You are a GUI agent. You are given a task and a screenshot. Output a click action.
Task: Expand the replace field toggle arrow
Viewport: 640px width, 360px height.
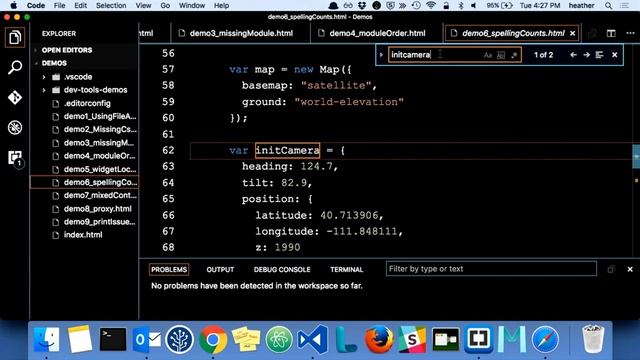(381, 55)
